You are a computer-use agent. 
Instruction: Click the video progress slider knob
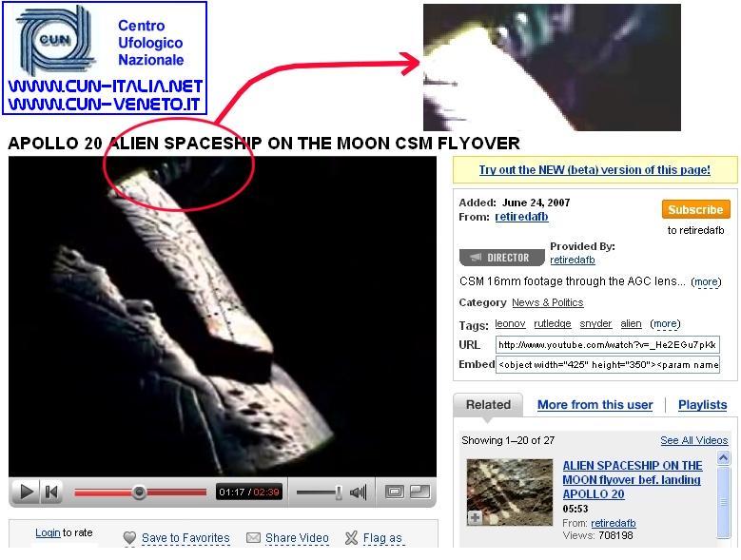(139, 492)
